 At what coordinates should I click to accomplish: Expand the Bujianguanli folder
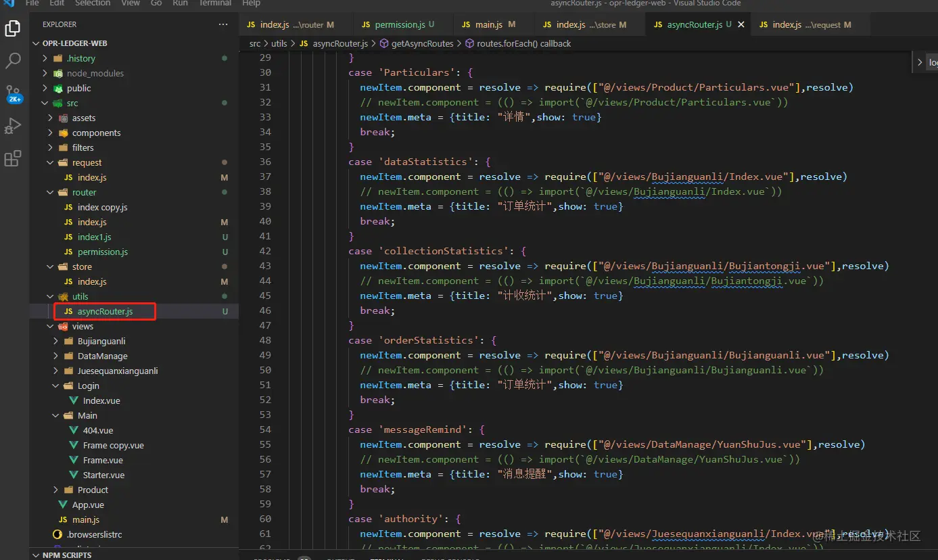point(134,341)
